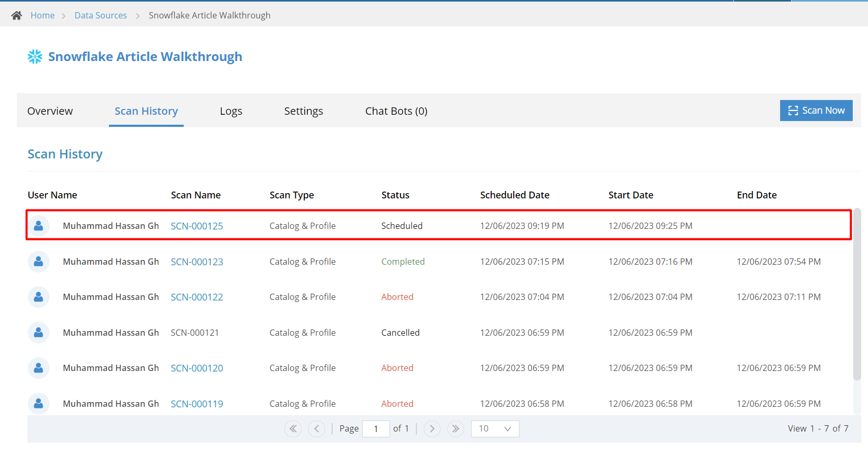This screenshot has height=461, width=868.
Task: Click the View 1 - 7 of 7 text
Action: 818,428
